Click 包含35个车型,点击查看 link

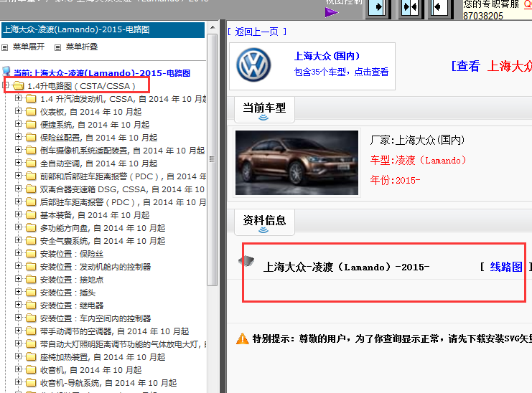coord(341,72)
